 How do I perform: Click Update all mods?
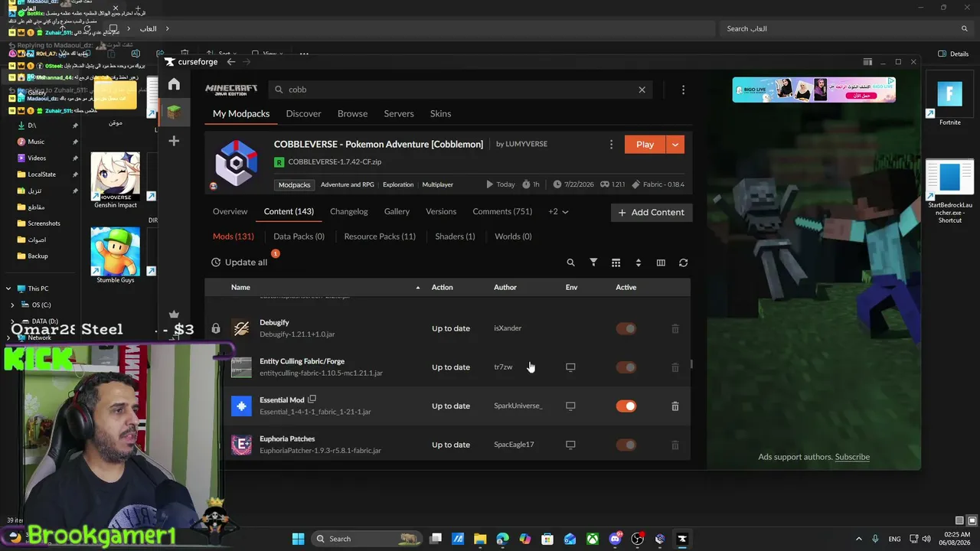pyautogui.click(x=240, y=262)
